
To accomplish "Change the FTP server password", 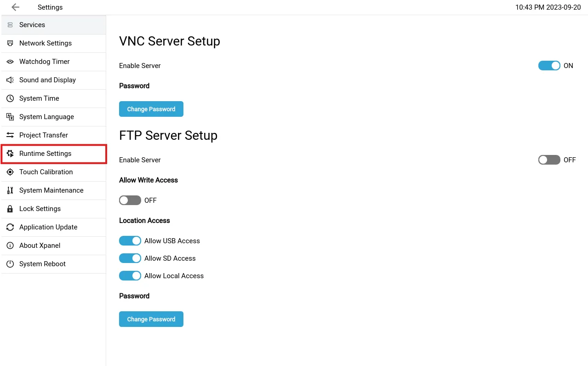I will [151, 319].
